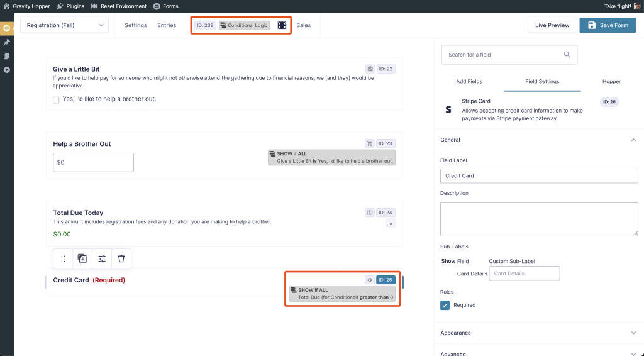Click the cart icon near ID: 23
The height and width of the screenshot is (356, 644).
pos(370,143)
